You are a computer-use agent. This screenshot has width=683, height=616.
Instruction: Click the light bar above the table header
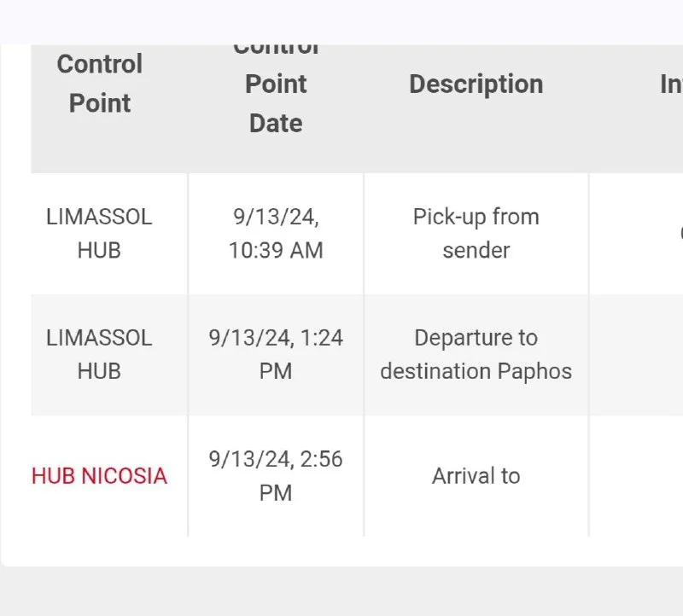341,20
